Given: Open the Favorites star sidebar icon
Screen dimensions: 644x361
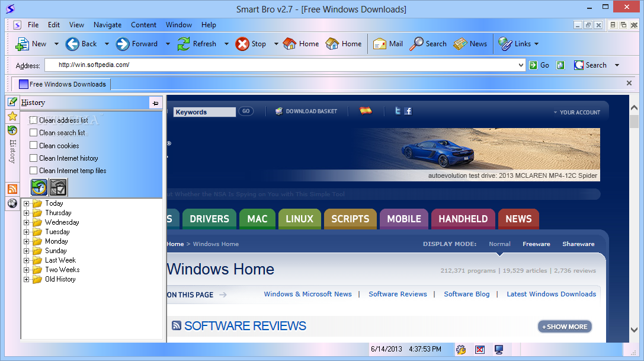Looking at the screenshot, I should coord(12,116).
